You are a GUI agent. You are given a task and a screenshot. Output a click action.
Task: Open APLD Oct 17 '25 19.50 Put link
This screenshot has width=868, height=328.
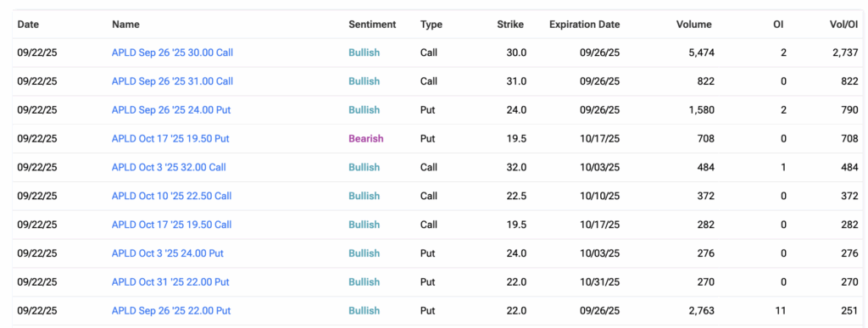tap(170, 139)
